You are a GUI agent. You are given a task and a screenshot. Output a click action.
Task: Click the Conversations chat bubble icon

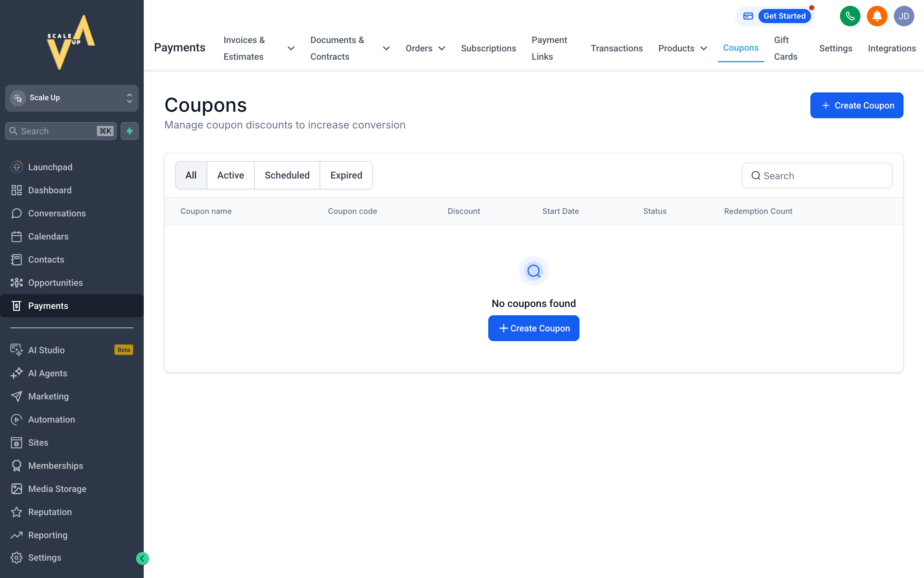[x=16, y=213]
